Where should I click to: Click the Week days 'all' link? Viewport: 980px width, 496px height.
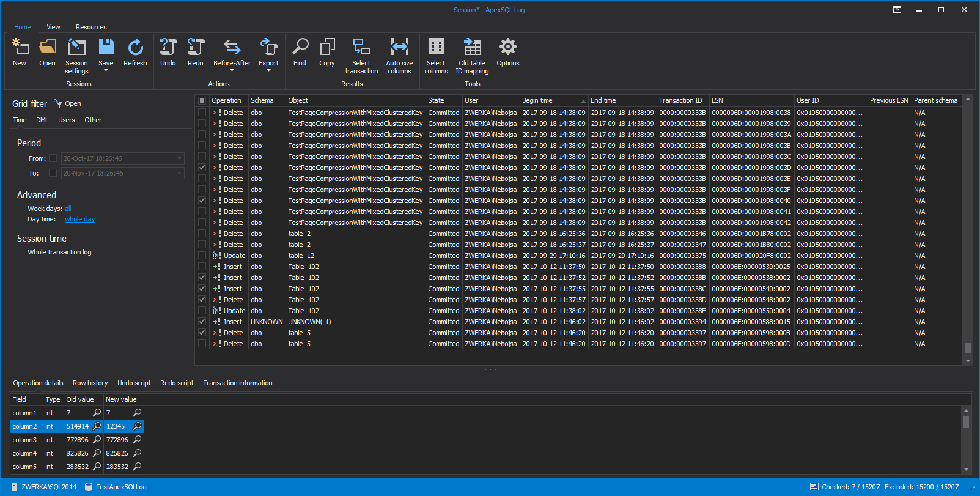click(68, 209)
